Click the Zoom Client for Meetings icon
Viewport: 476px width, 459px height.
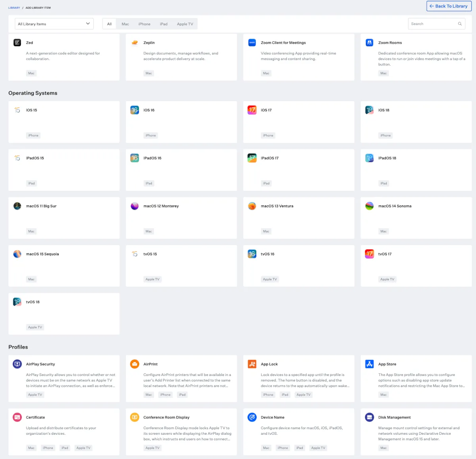click(252, 43)
